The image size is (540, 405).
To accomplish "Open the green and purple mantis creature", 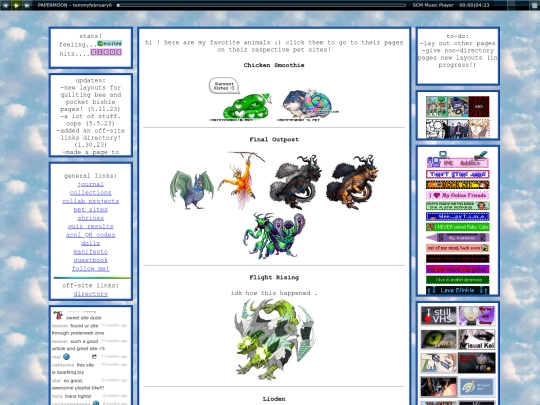I will point(274,236).
